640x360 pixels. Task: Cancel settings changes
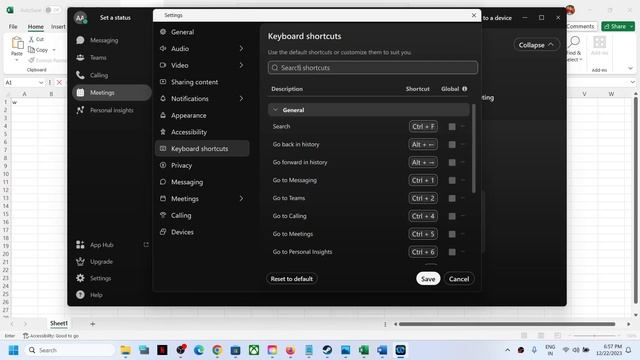pos(459,279)
